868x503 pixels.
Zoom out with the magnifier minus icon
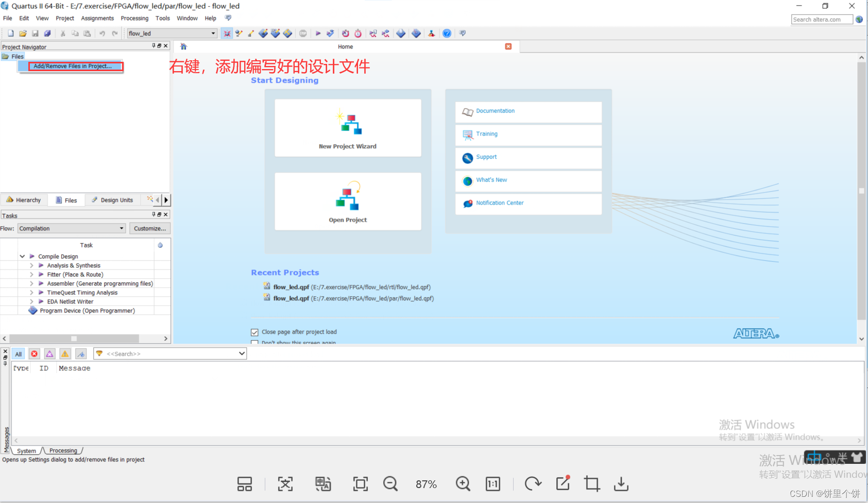390,484
